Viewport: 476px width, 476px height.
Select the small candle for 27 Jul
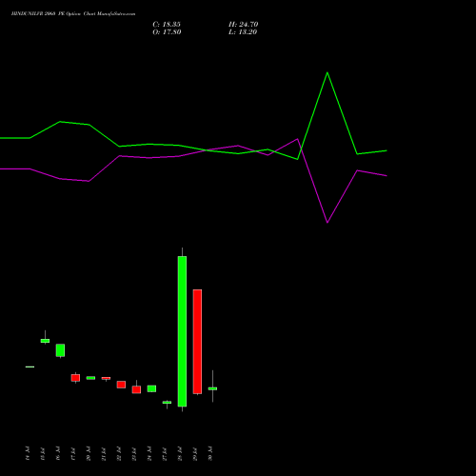coord(167,403)
